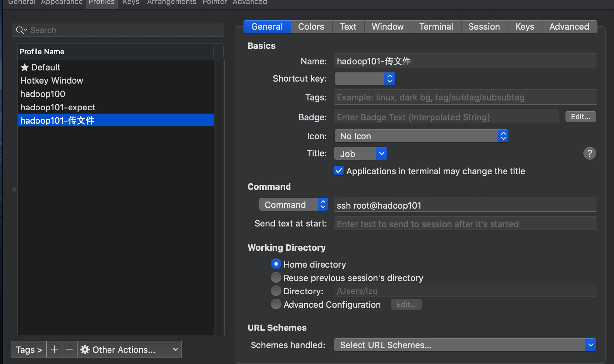Click the Edit button beside Badge
The height and width of the screenshot is (364, 614).
(x=580, y=117)
